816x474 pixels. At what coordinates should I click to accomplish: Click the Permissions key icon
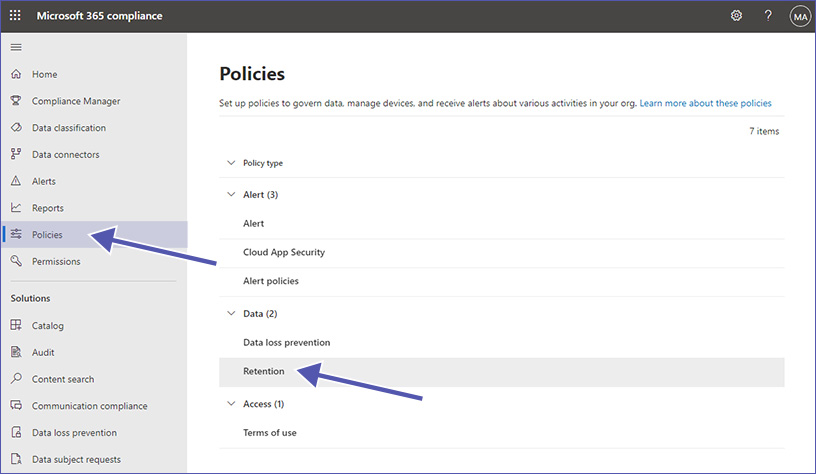click(16, 261)
